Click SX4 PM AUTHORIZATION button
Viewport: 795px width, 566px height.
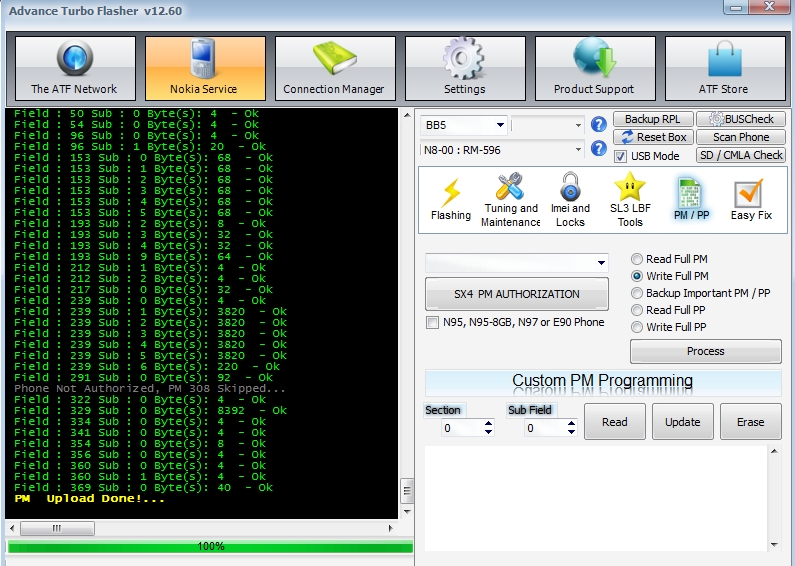[517, 294]
